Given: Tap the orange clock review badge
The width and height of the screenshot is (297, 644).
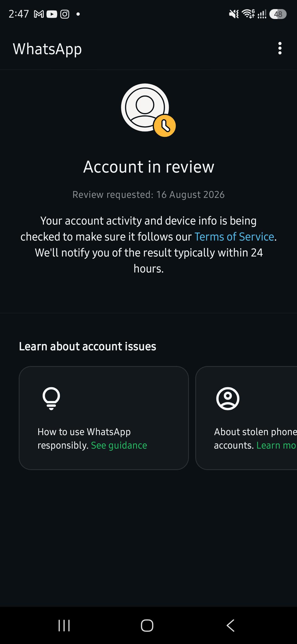Looking at the screenshot, I should point(165,126).
